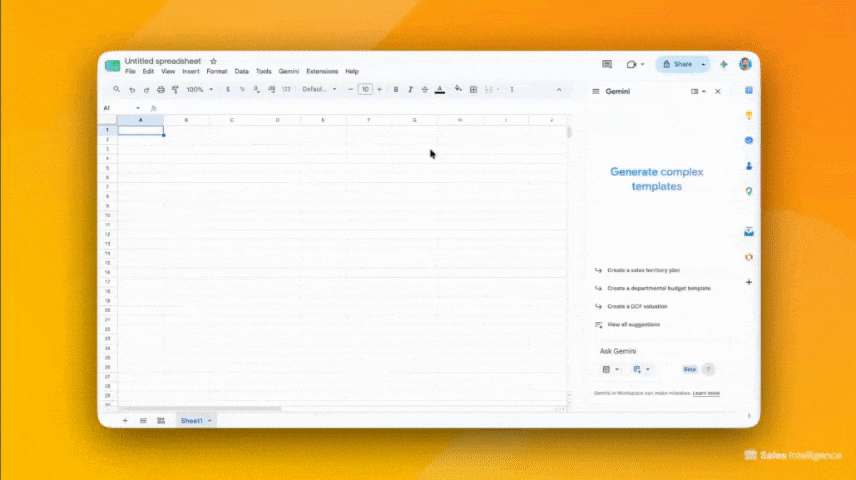This screenshot has width=856, height=480.
Task: Open the Gemini menu
Action: click(x=289, y=72)
